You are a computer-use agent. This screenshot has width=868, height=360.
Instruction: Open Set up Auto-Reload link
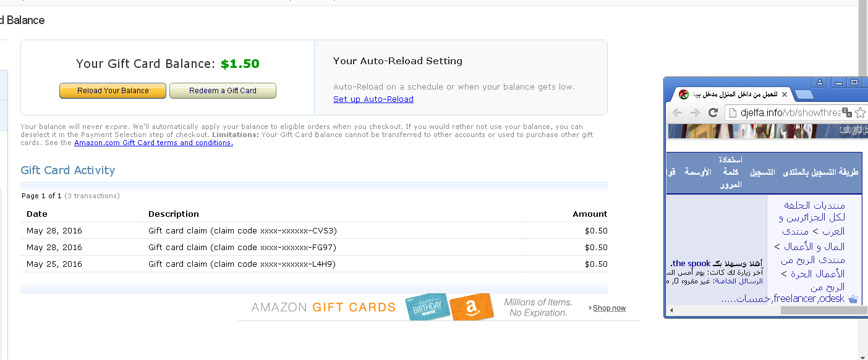(x=373, y=99)
